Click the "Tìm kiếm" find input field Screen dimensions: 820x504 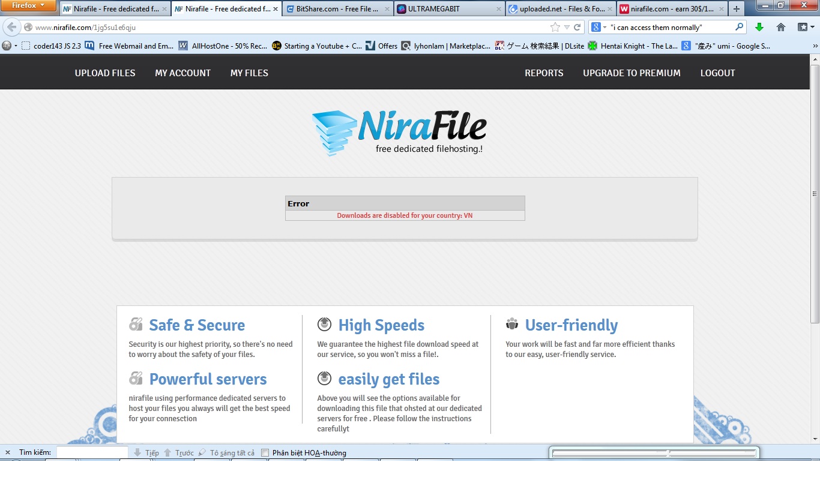pos(92,452)
